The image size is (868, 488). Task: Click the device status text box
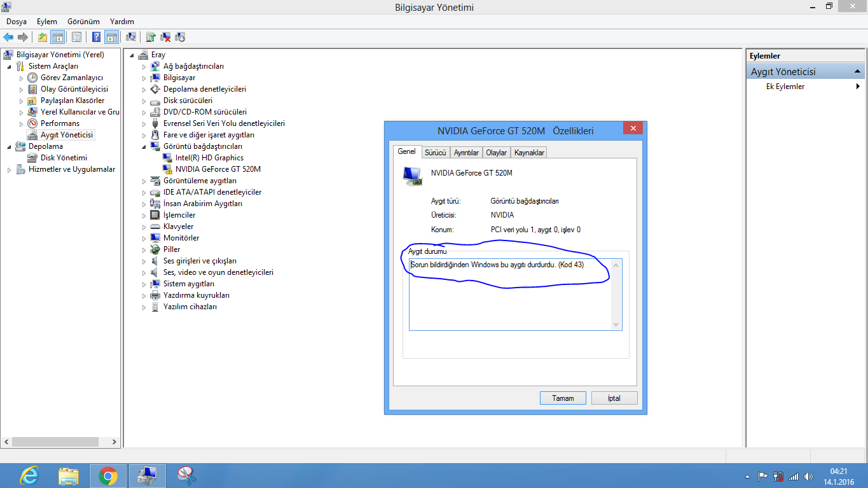click(x=515, y=295)
